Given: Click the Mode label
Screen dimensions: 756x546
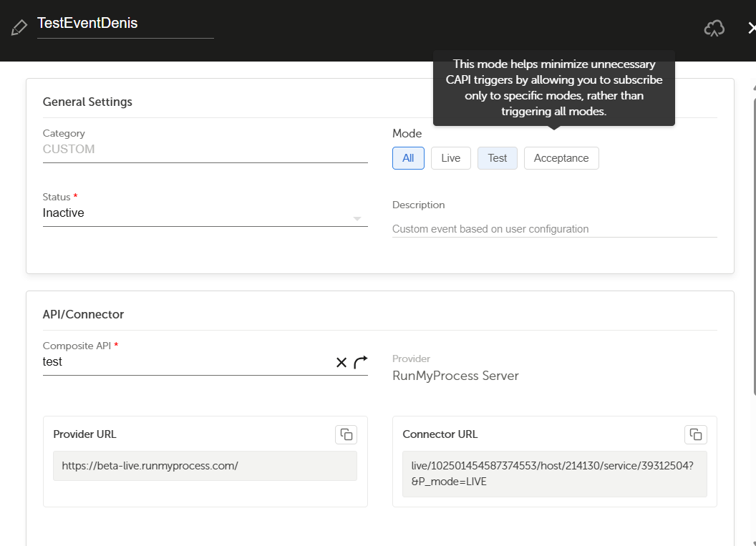Looking at the screenshot, I should coord(407,134).
